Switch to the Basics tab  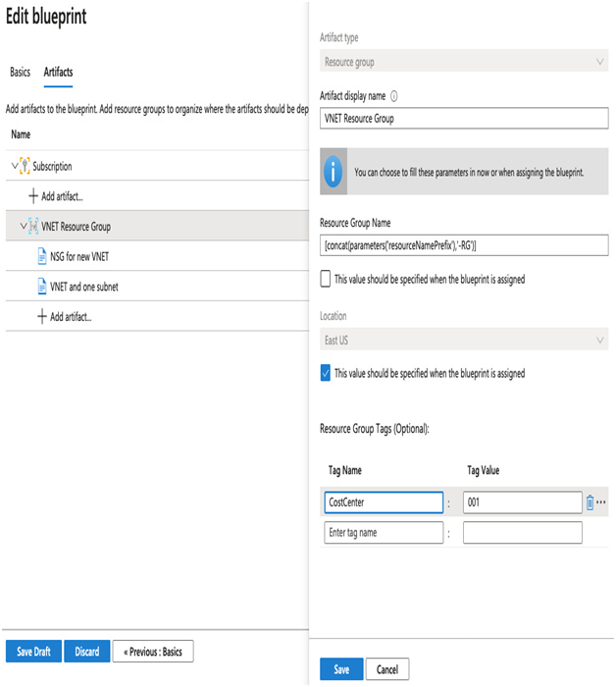pos(21,72)
